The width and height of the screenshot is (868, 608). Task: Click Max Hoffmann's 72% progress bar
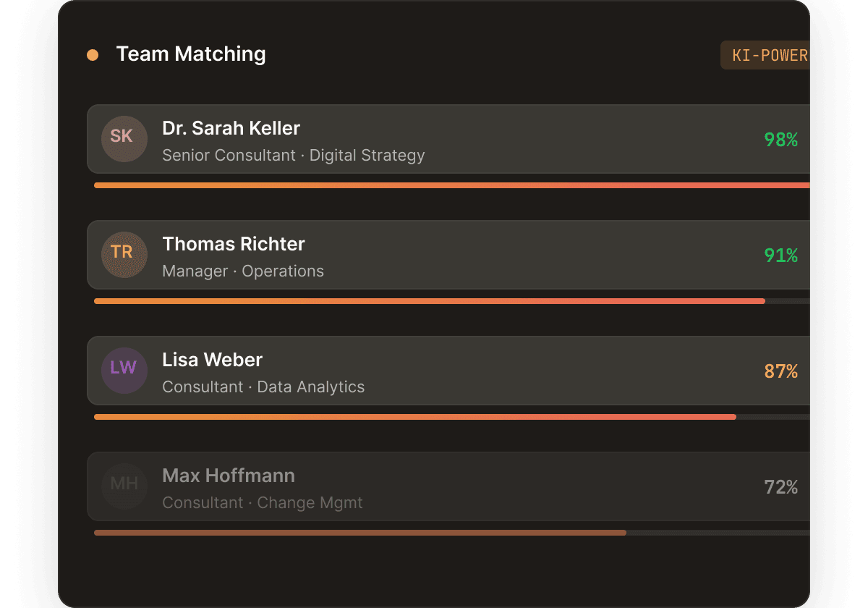tap(362, 532)
